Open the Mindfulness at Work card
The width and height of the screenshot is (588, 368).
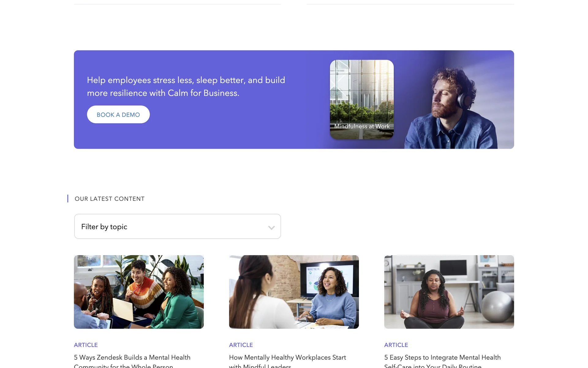click(x=362, y=99)
